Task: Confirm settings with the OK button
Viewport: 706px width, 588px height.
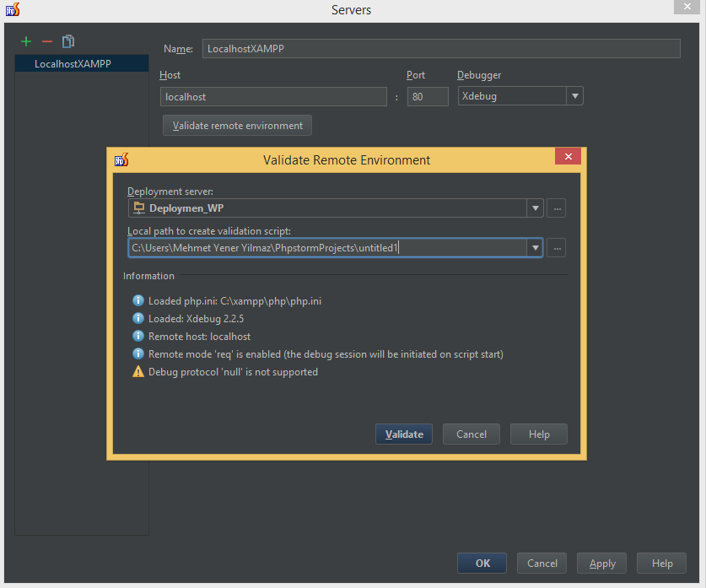Action: [481, 563]
